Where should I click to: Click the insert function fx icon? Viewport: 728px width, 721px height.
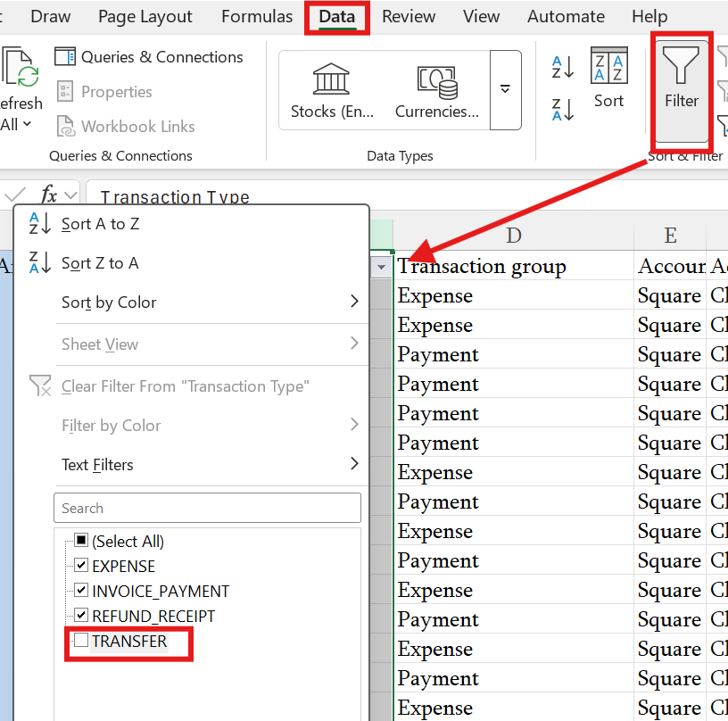[49, 195]
